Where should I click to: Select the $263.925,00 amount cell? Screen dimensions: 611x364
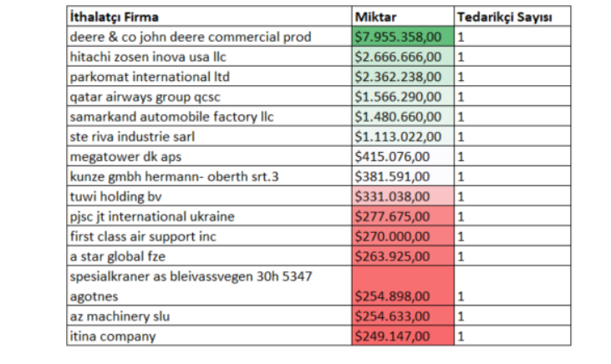point(402,256)
